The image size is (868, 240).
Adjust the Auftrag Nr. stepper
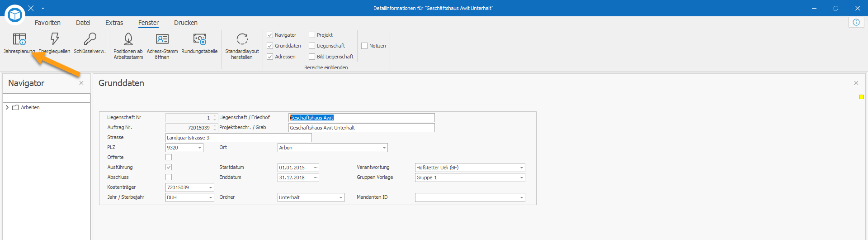[x=215, y=128]
